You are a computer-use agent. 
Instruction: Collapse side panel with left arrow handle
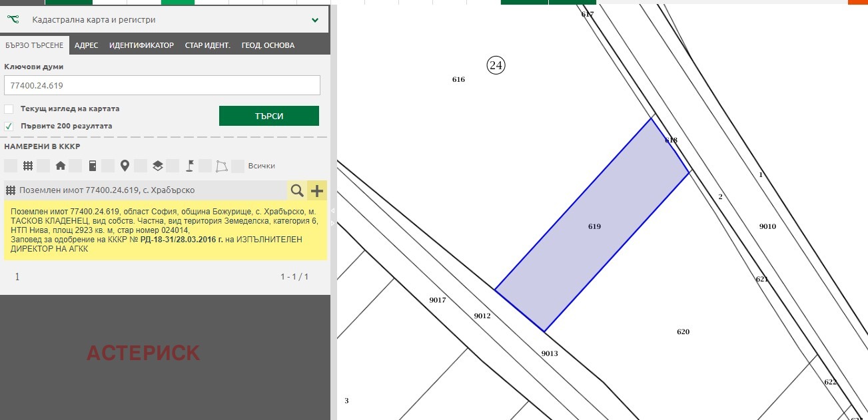tap(333, 210)
